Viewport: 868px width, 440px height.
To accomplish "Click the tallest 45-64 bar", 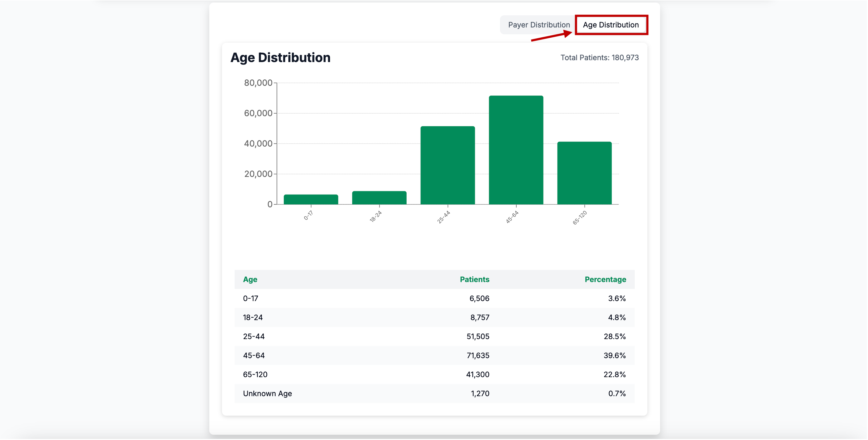I will [515, 150].
